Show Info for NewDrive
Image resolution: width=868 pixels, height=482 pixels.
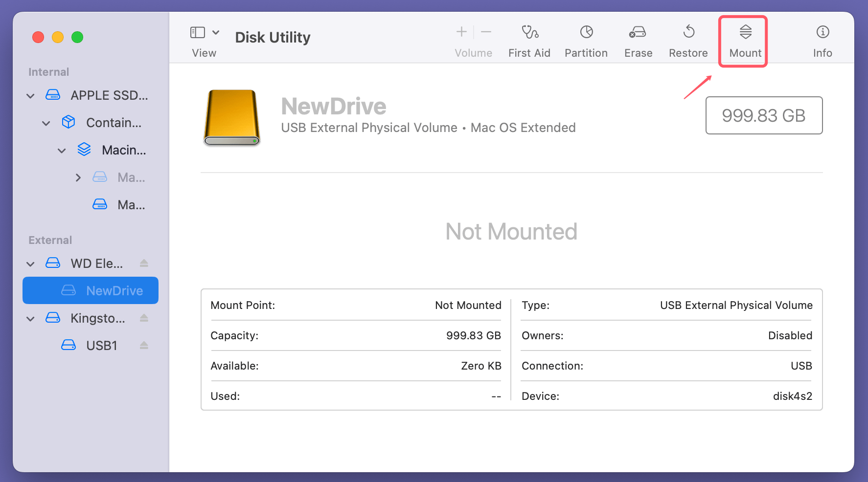pos(822,39)
